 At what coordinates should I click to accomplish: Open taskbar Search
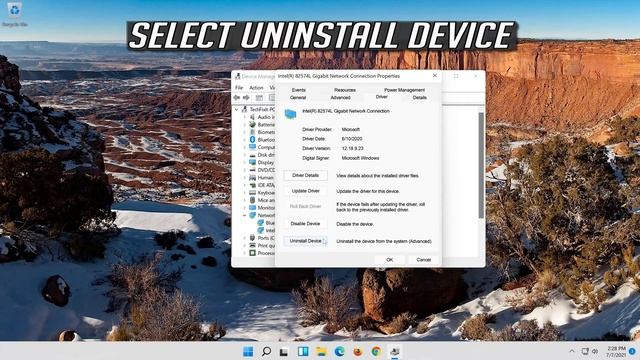click(266, 351)
